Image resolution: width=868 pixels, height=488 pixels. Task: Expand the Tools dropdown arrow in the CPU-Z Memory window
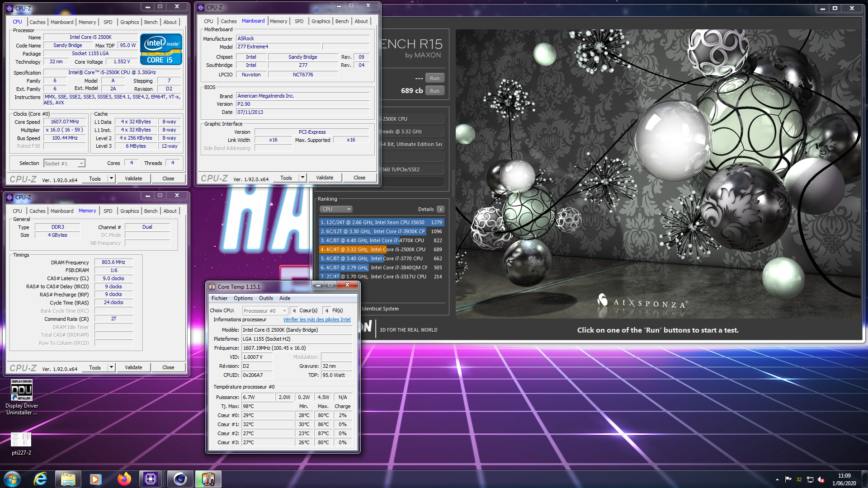click(x=111, y=367)
